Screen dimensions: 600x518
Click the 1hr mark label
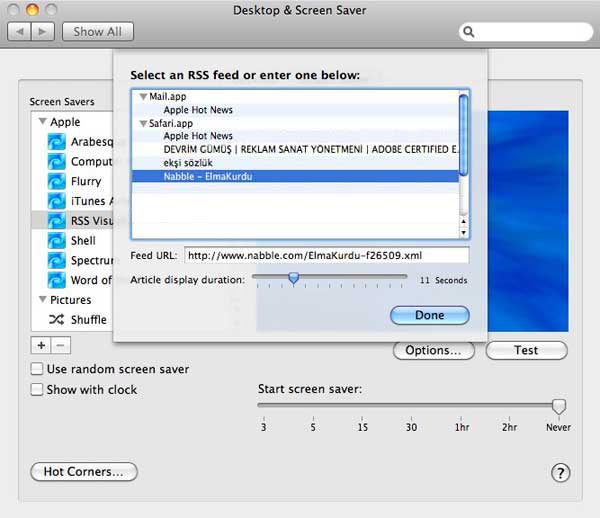click(x=462, y=427)
